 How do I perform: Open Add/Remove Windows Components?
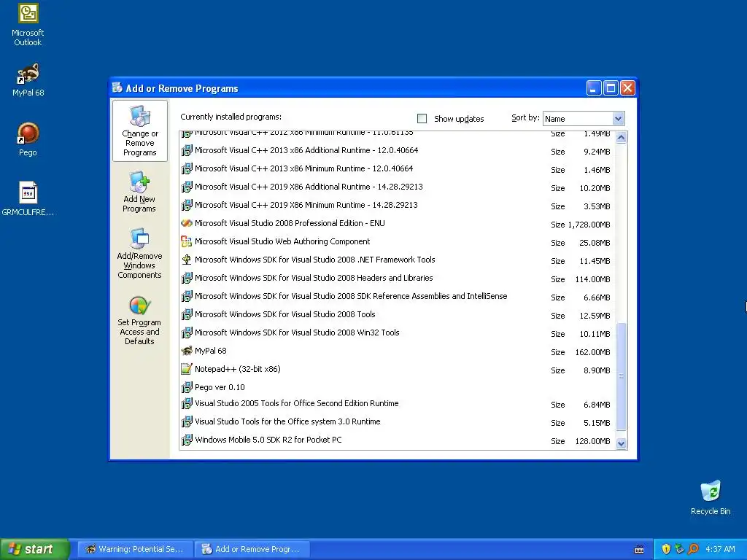(x=139, y=253)
